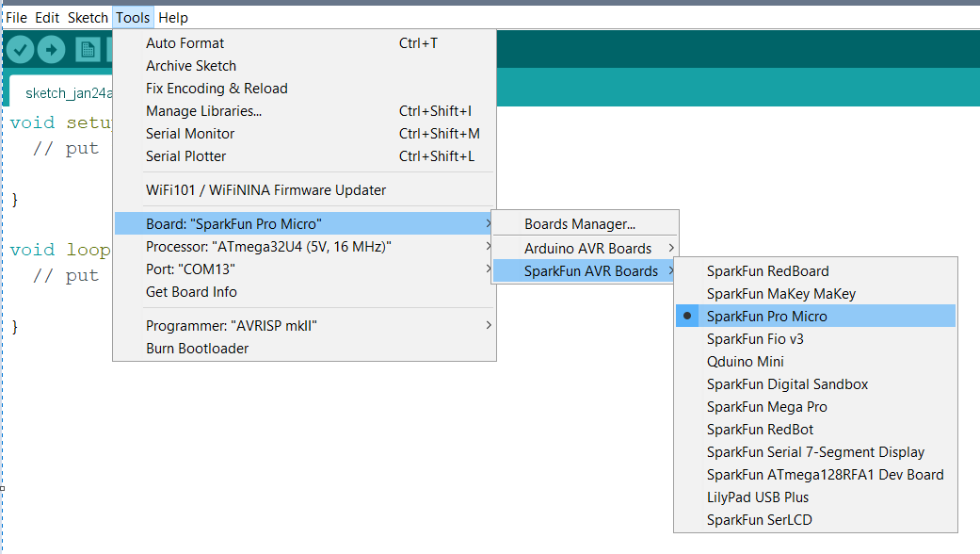Choose Auto Format from Tools menu
This screenshot has width=980, height=554.
[185, 43]
